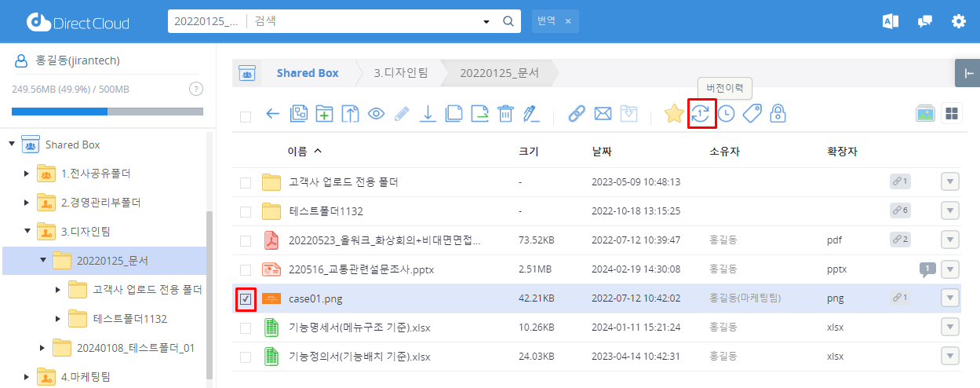The width and height of the screenshot is (980, 388).
Task: Click the padlock lock icon
Action: (778, 114)
